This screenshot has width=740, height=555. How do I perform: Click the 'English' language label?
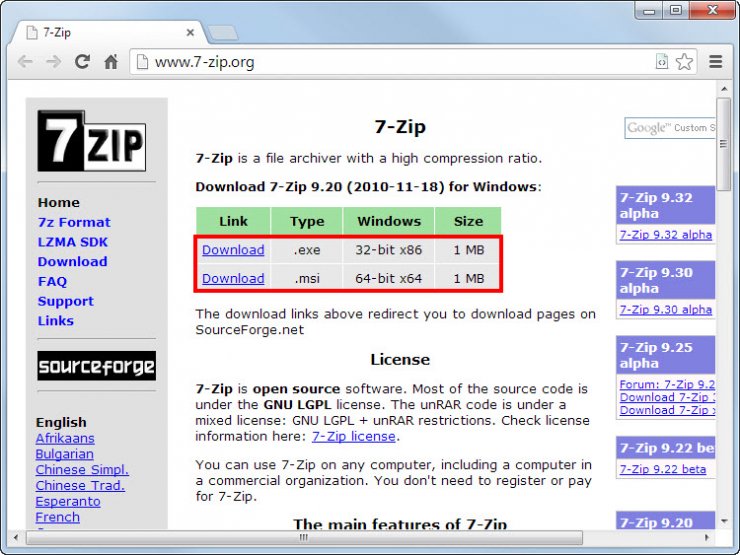point(61,422)
